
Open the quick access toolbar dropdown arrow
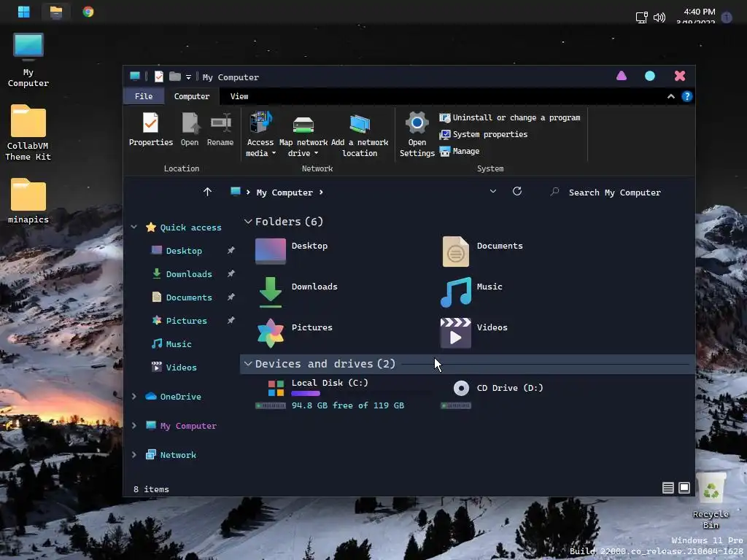(189, 77)
